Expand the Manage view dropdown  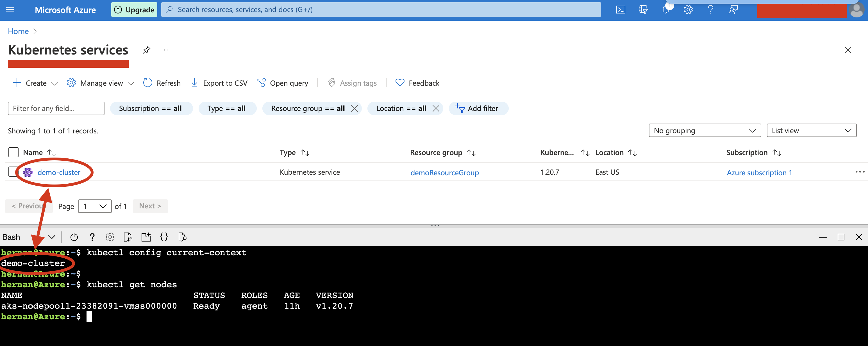[x=100, y=83]
